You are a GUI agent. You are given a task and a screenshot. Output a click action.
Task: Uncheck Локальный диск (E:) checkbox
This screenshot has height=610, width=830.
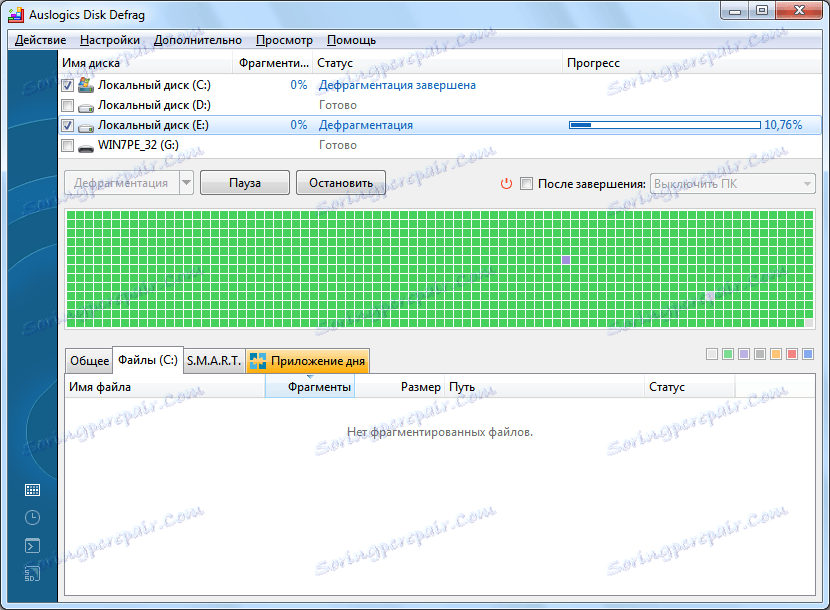(x=67, y=125)
